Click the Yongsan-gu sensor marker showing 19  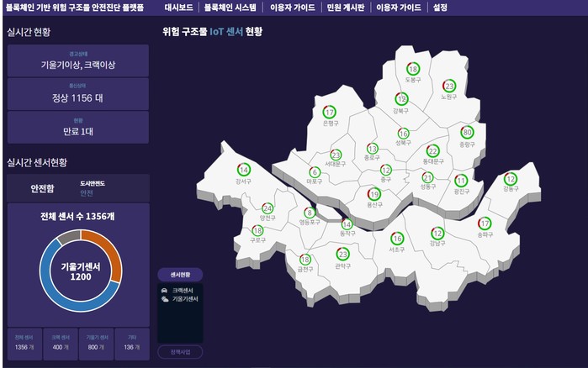click(x=374, y=194)
